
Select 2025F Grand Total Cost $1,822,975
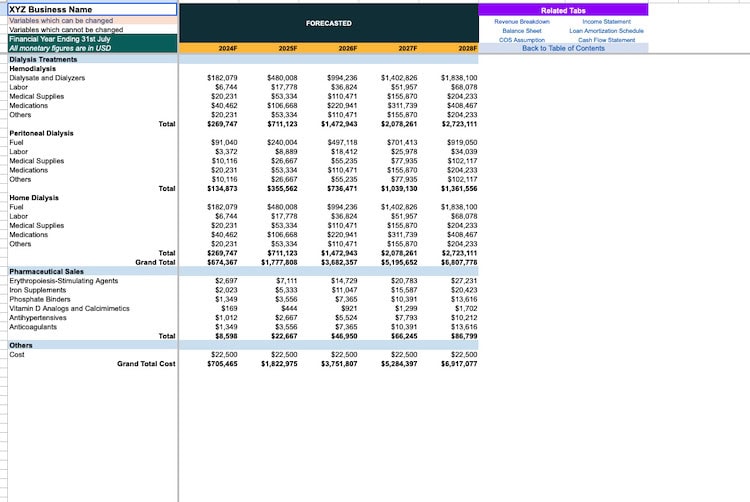(279, 364)
